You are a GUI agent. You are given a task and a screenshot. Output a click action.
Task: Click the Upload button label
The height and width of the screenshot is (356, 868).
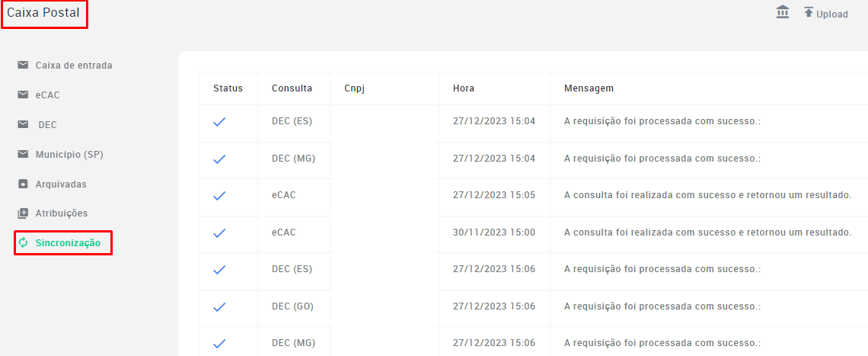[832, 14]
